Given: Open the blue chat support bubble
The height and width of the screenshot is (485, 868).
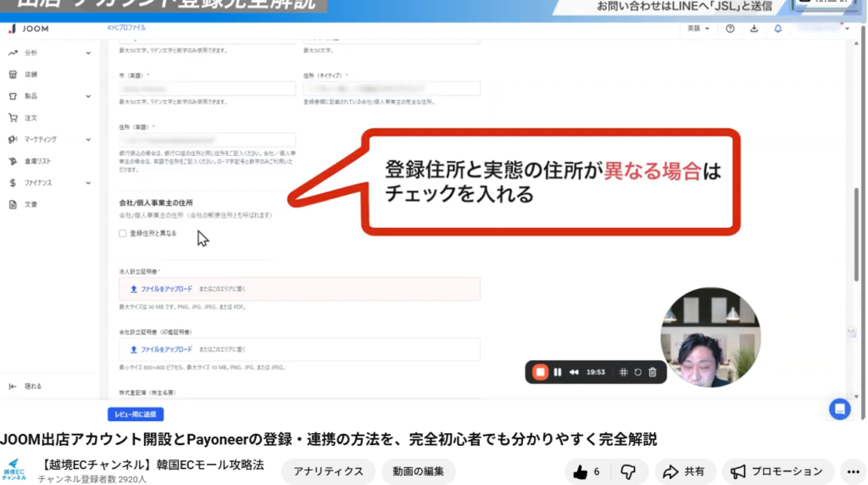Looking at the screenshot, I should click(x=839, y=409).
